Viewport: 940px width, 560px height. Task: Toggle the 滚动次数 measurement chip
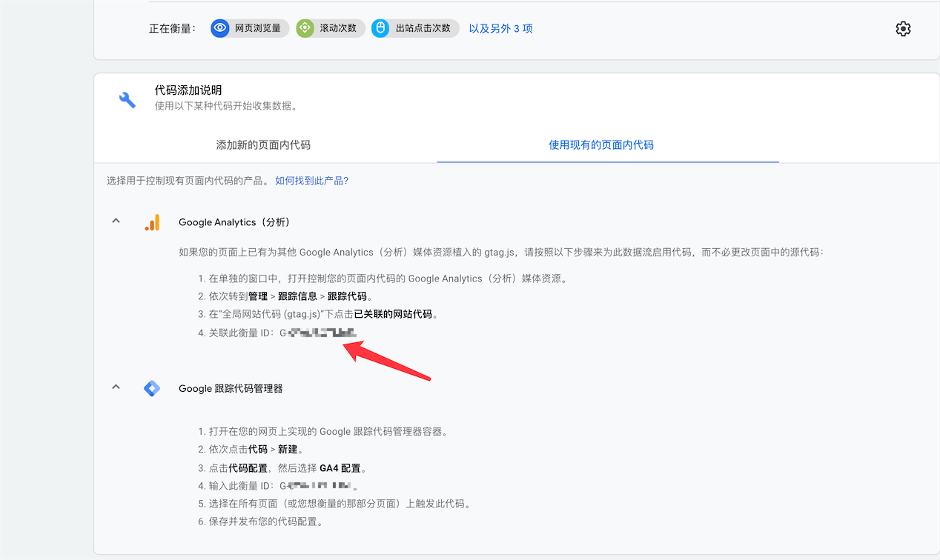point(329,27)
